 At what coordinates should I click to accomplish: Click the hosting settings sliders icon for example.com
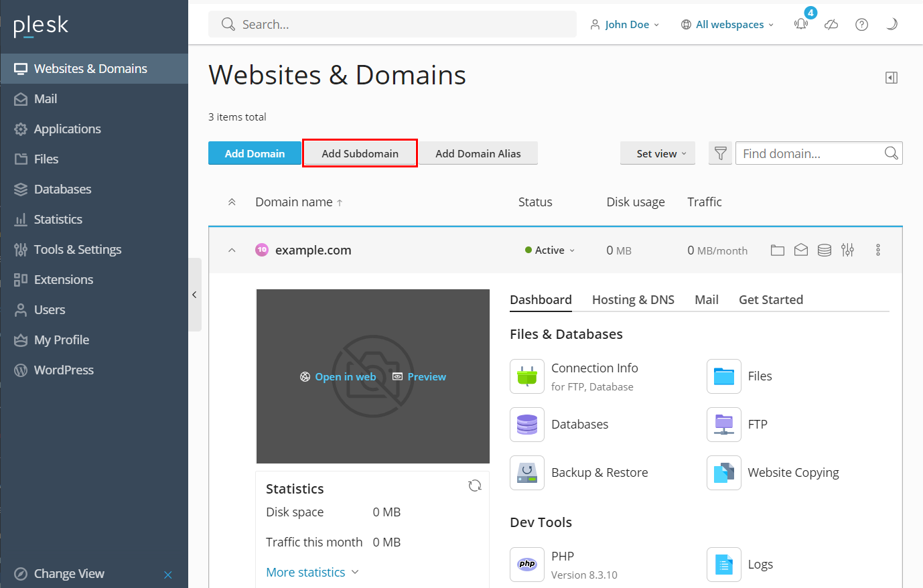pos(847,250)
